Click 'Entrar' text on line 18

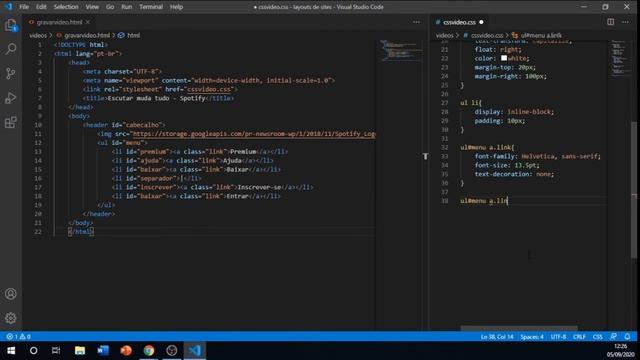[238, 196]
